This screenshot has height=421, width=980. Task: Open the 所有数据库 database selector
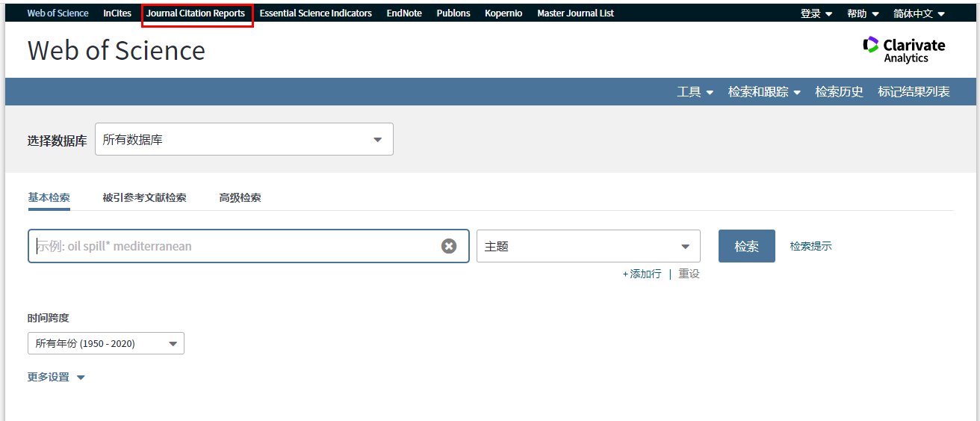[x=244, y=139]
